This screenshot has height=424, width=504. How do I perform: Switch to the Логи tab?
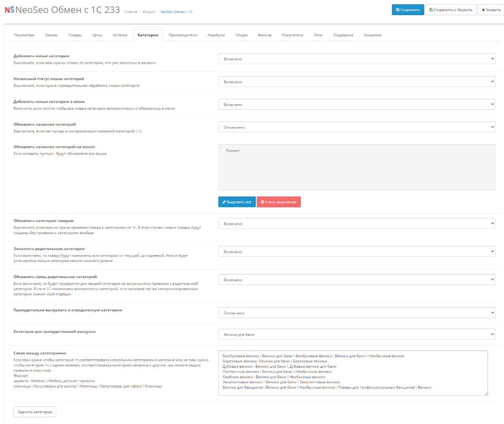pyautogui.click(x=318, y=35)
